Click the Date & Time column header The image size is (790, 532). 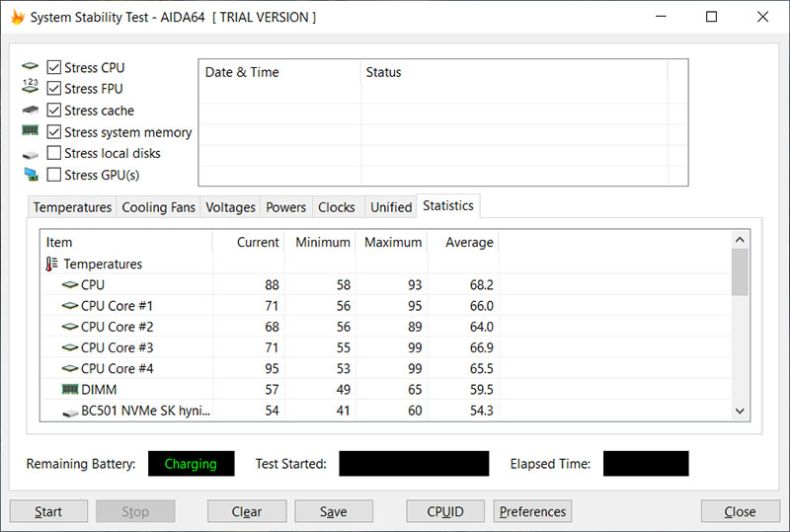pyautogui.click(x=280, y=72)
